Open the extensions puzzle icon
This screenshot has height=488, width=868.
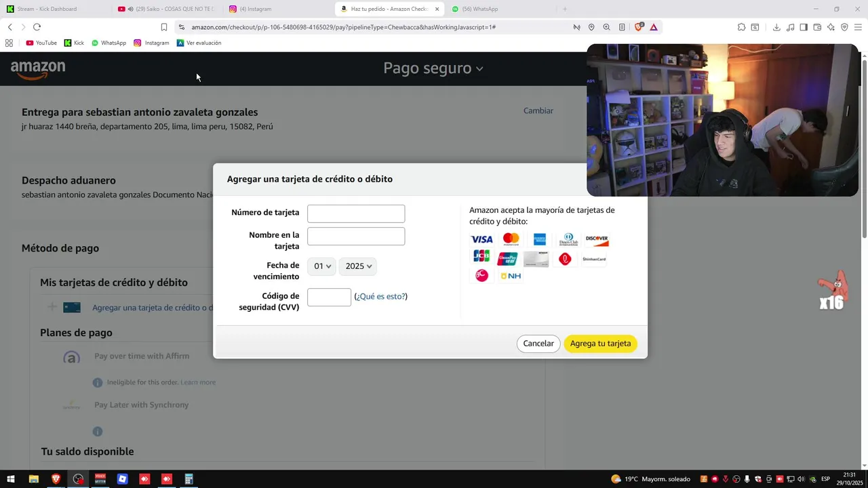pyautogui.click(x=741, y=27)
